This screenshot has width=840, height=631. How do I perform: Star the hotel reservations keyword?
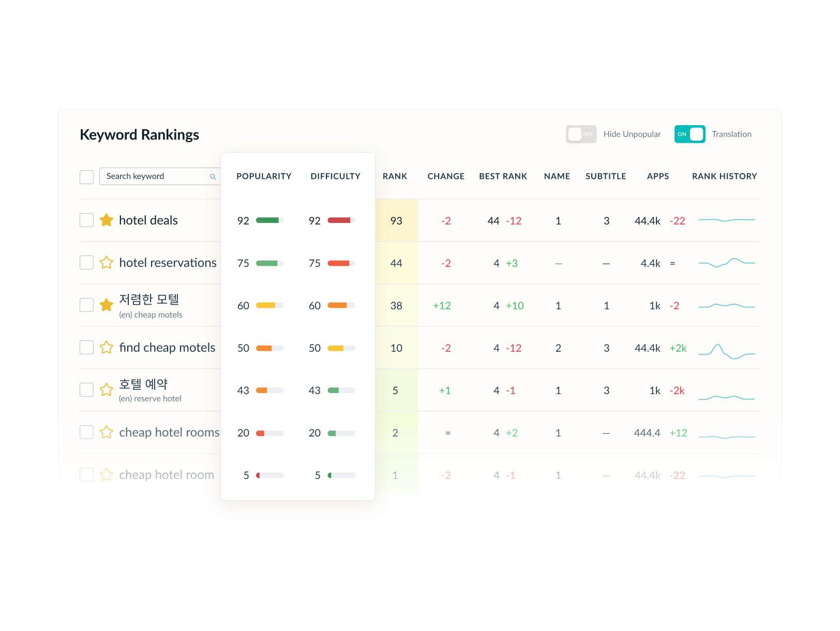pos(107,263)
